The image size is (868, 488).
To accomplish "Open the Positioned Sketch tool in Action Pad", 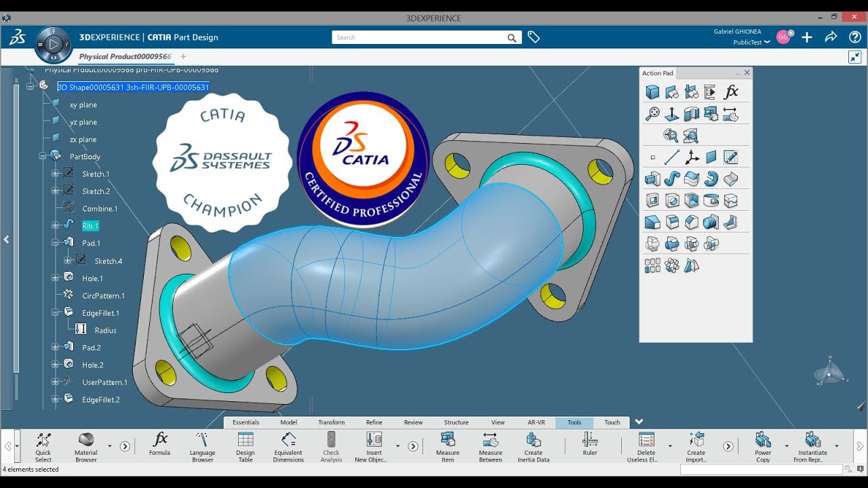I will [730, 157].
